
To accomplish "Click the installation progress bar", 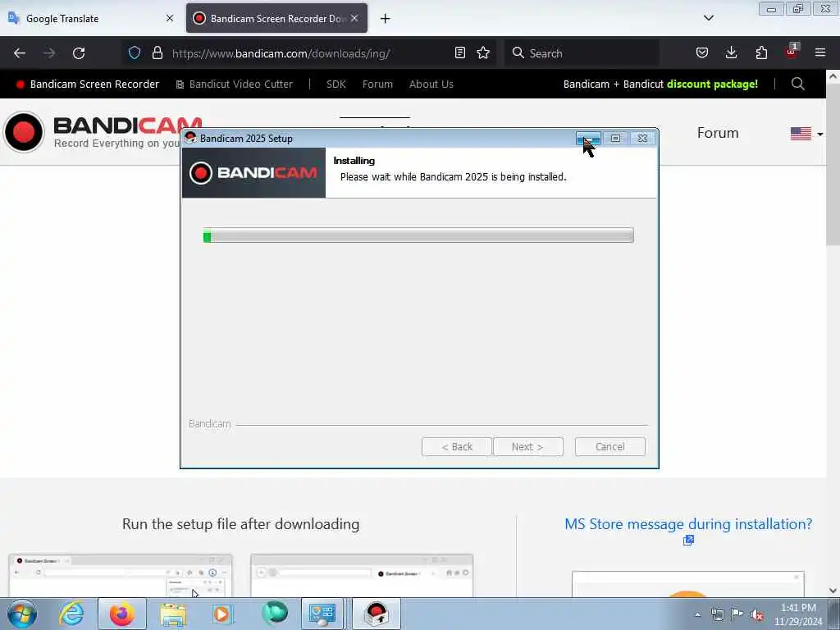I will [418, 235].
